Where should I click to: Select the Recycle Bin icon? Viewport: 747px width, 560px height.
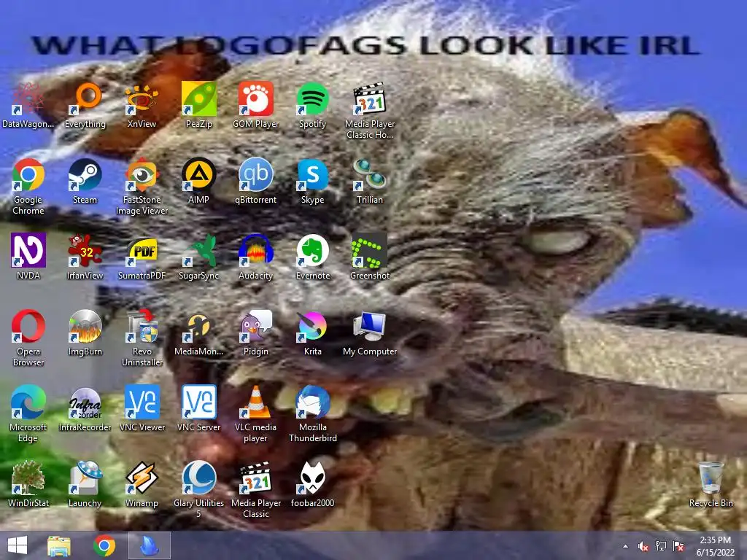(711, 484)
